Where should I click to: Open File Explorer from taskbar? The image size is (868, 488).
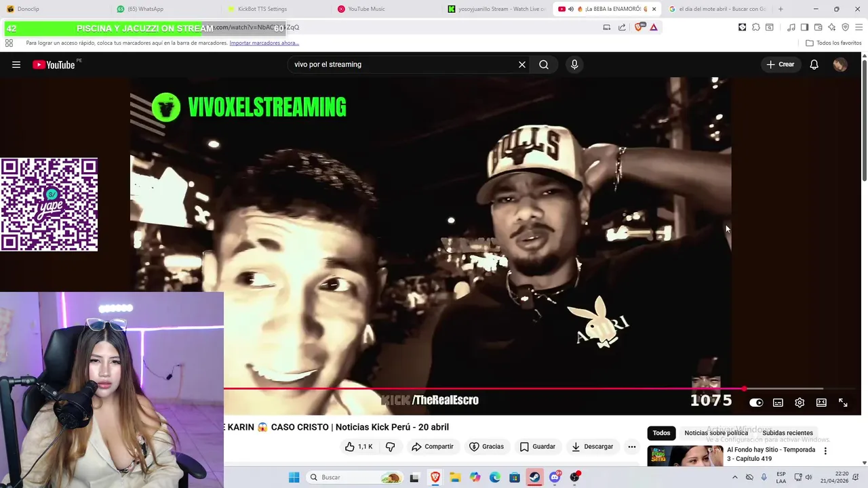(x=454, y=477)
